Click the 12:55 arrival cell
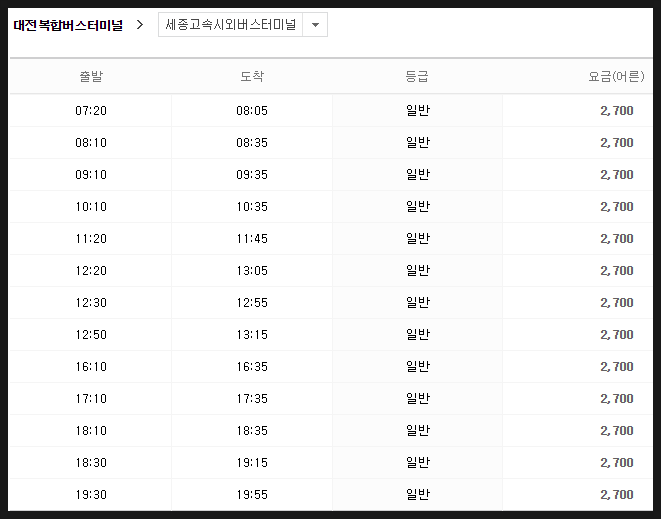This screenshot has width=661, height=519. coord(252,303)
